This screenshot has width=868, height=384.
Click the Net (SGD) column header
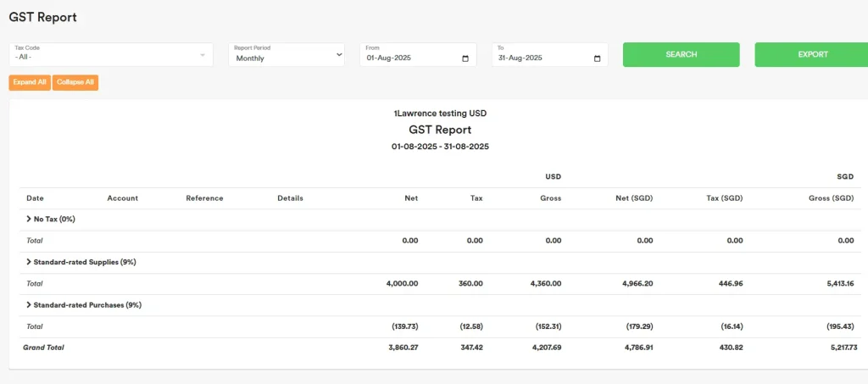[636, 198]
